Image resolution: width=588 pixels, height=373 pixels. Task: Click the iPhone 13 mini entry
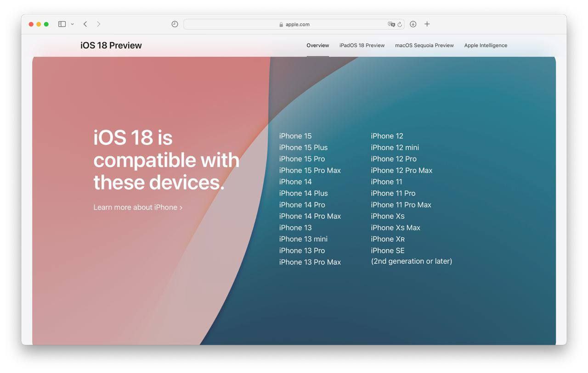303,239
